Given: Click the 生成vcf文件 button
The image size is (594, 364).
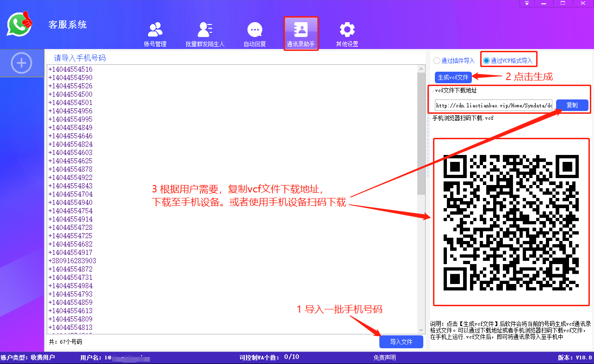Looking at the screenshot, I should click(x=453, y=77).
